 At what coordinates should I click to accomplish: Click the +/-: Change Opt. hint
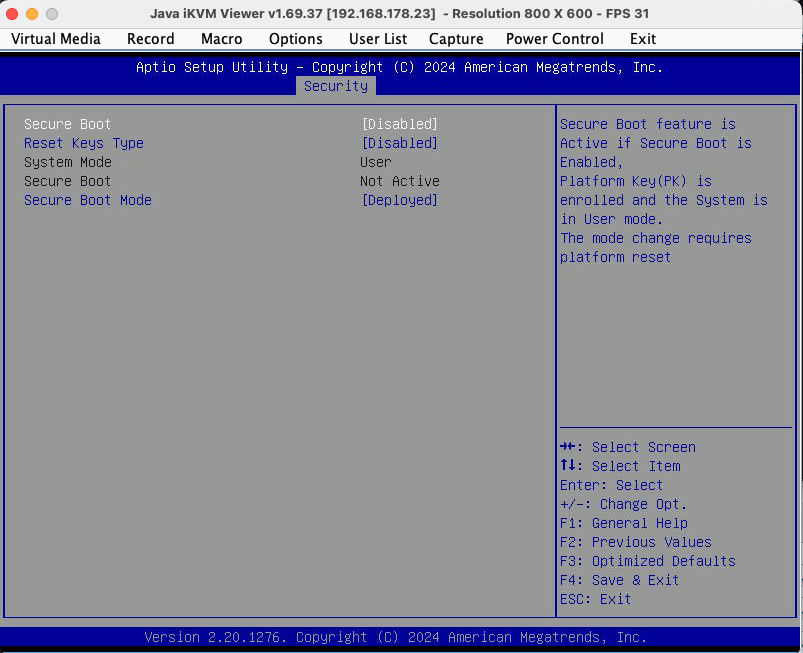tap(623, 504)
